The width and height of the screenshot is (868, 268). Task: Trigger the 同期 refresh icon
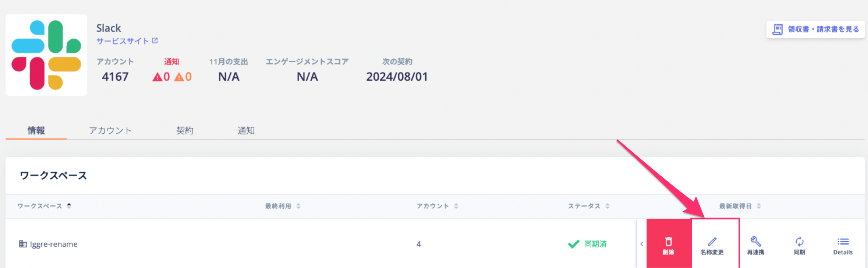click(799, 241)
